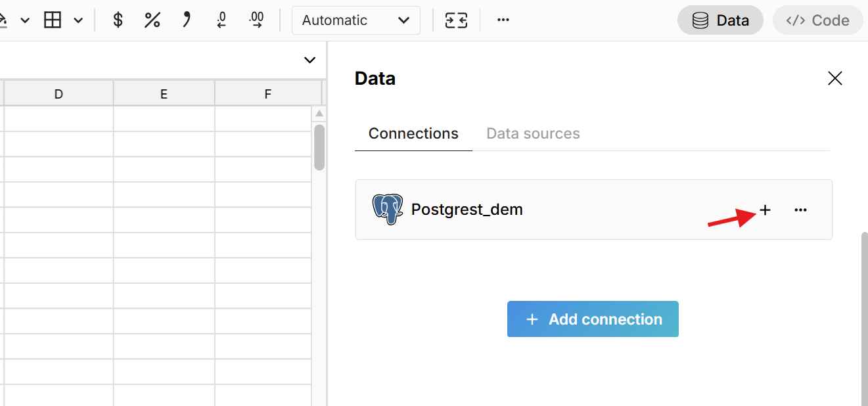Decrease decimal places
Viewport: 868px width, 406px height.
(x=222, y=20)
